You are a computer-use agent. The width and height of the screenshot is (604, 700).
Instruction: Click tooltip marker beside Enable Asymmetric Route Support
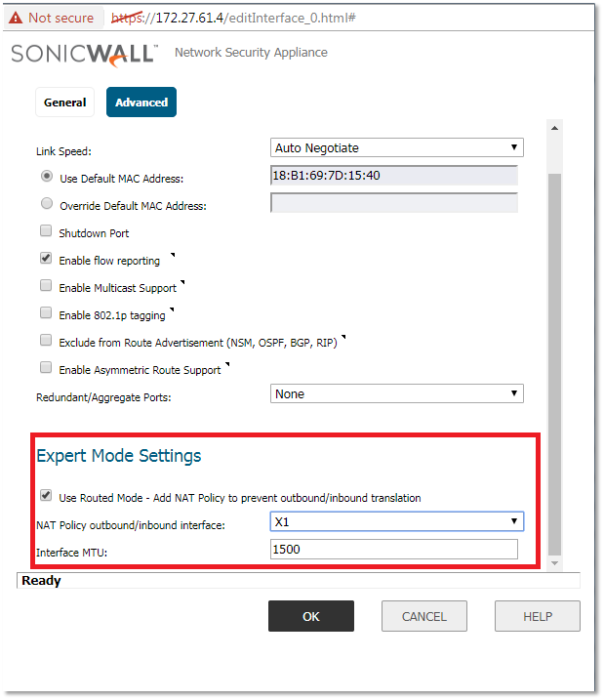pyautogui.click(x=227, y=364)
